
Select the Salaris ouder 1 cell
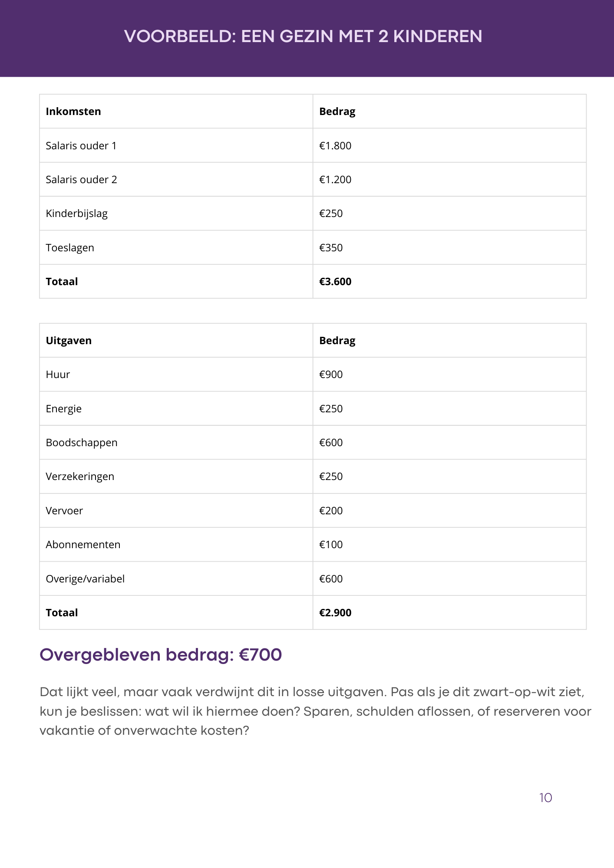pyautogui.click(x=81, y=146)
